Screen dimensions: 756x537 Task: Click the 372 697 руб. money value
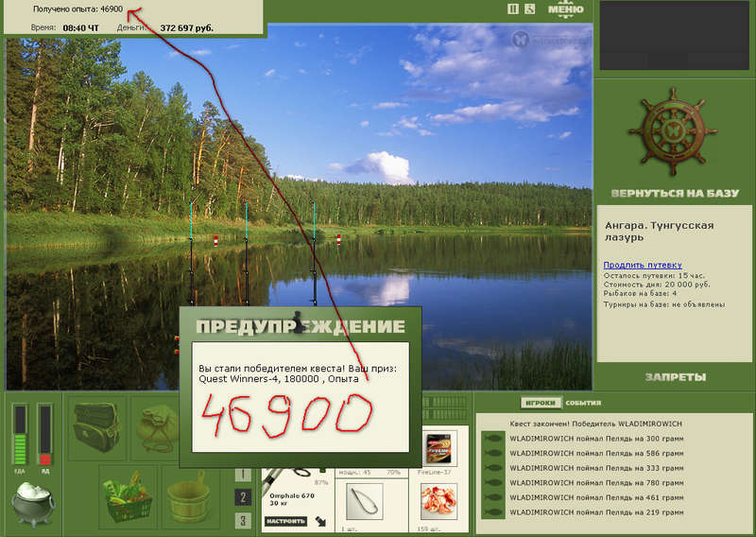tap(186, 28)
